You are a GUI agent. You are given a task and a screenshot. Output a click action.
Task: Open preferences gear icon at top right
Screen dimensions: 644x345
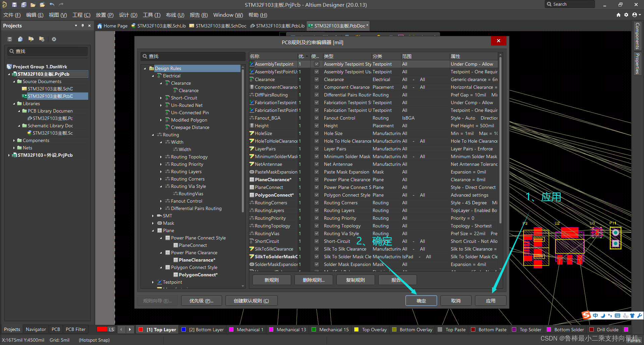click(x=626, y=15)
